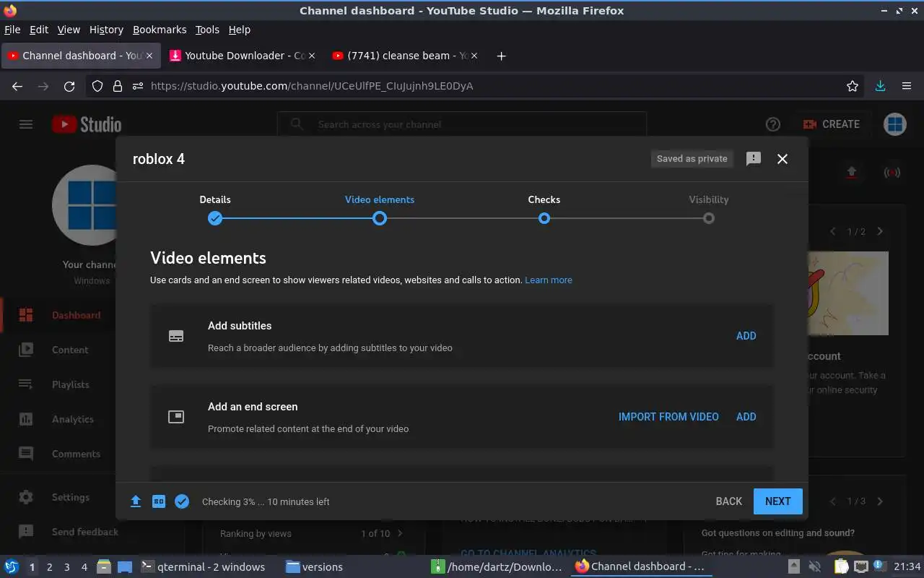Go to the Details step
The image size is (924, 578).
(x=215, y=209)
